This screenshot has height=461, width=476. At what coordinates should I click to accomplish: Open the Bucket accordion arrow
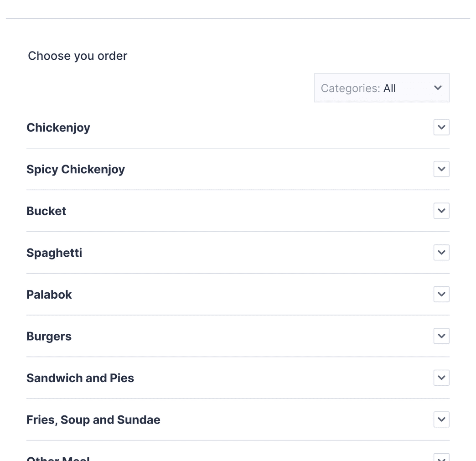(441, 211)
